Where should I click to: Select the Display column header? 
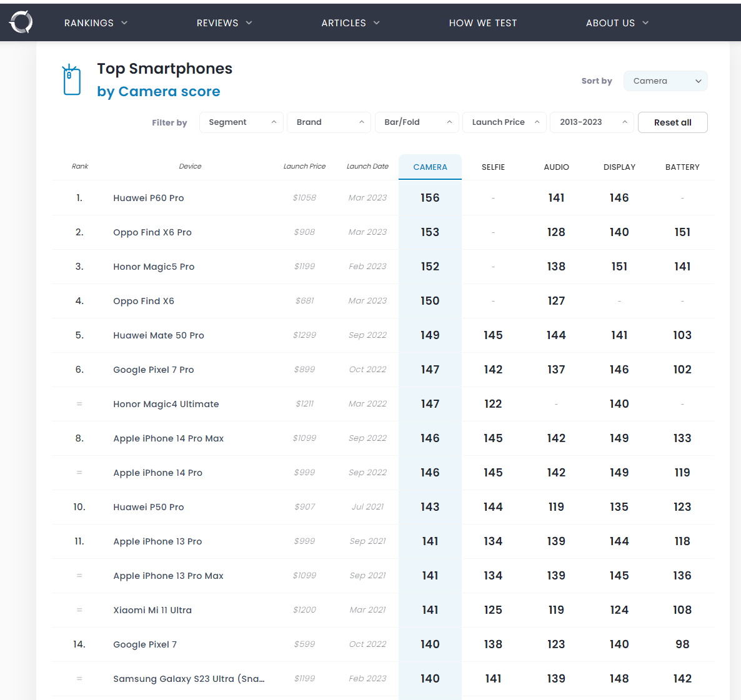(x=619, y=167)
